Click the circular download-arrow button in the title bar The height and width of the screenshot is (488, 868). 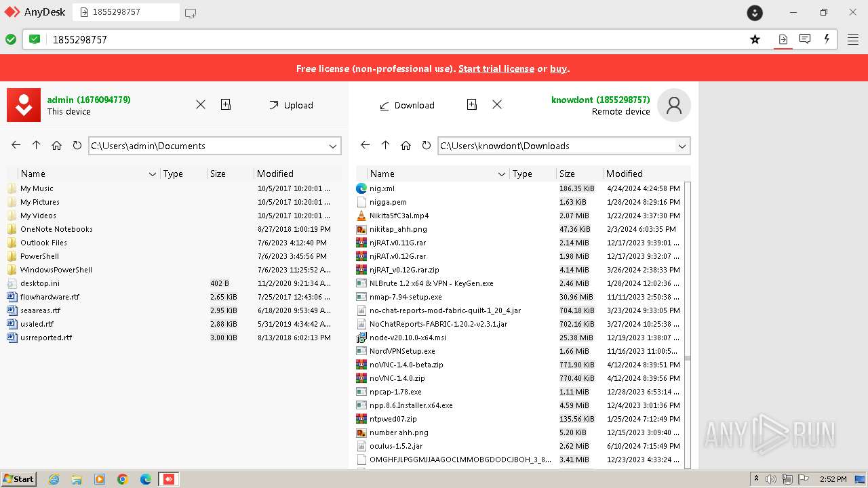755,13
